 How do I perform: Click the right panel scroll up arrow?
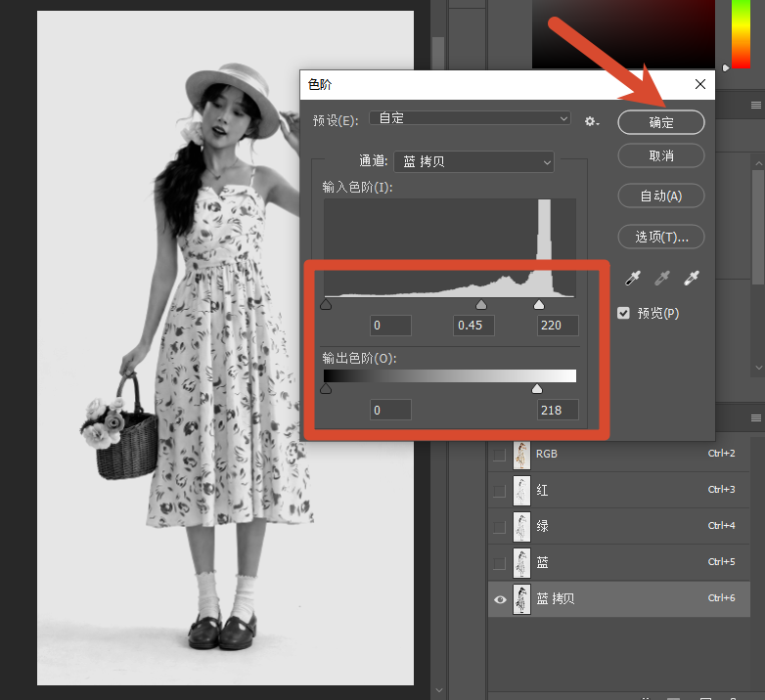click(x=759, y=163)
